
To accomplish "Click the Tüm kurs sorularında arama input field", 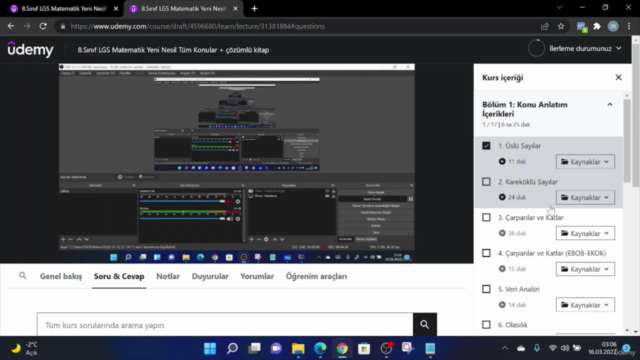I will point(225,325).
